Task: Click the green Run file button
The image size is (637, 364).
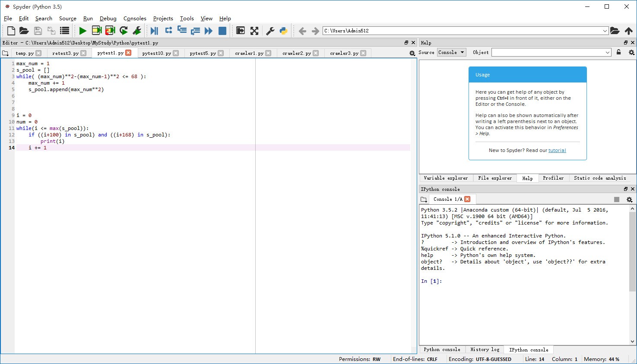Action: click(x=82, y=31)
